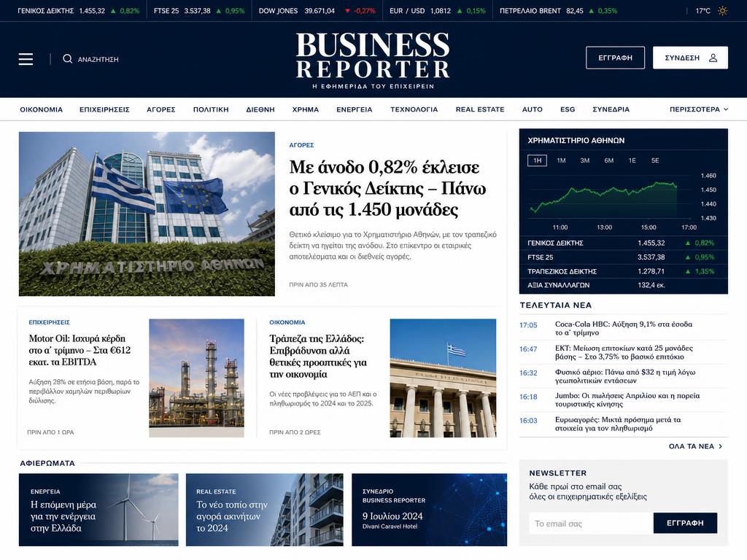Image resolution: width=747 pixels, height=560 pixels.
Task: Open the REAL ESTATE nav item
Action: click(480, 109)
